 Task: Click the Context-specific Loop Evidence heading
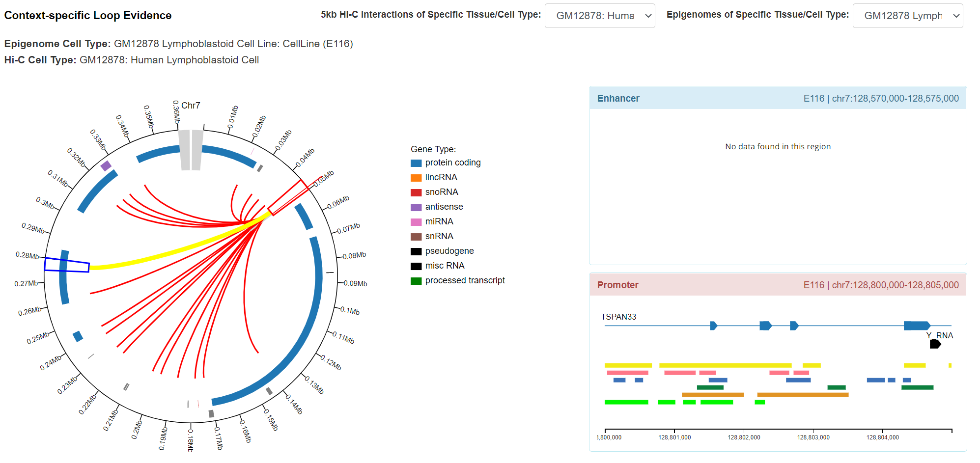(x=88, y=15)
